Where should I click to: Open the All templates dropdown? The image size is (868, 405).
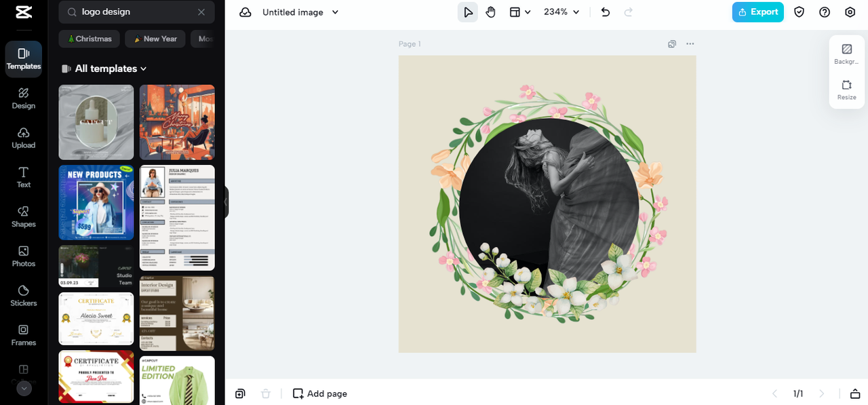[x=104, y=69]
